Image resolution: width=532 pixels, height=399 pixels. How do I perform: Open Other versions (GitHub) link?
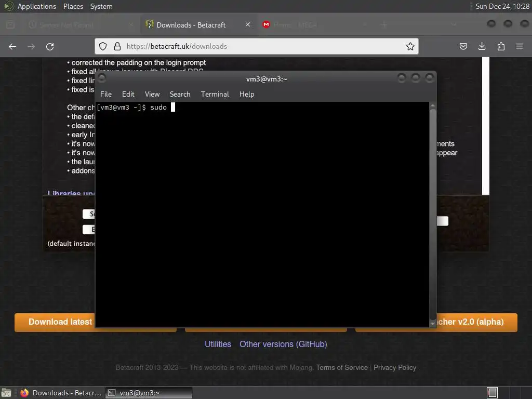click(283, 344)
